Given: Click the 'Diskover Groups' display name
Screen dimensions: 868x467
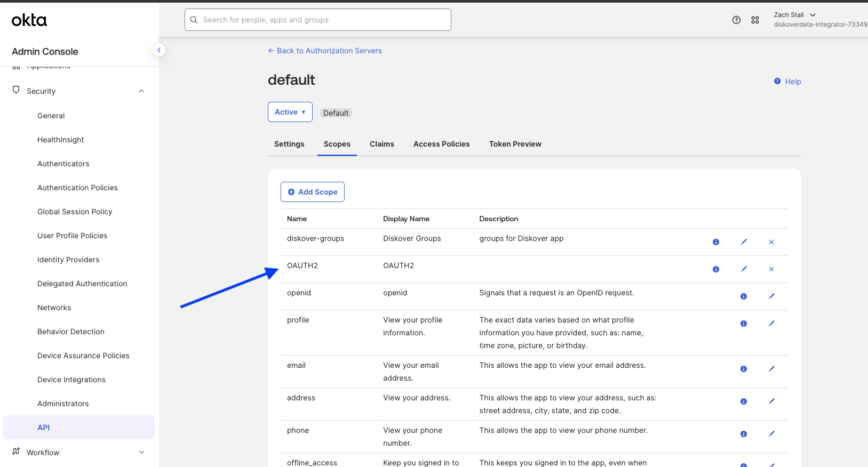Looking at the screenshot, I should (x=412, y=238).
